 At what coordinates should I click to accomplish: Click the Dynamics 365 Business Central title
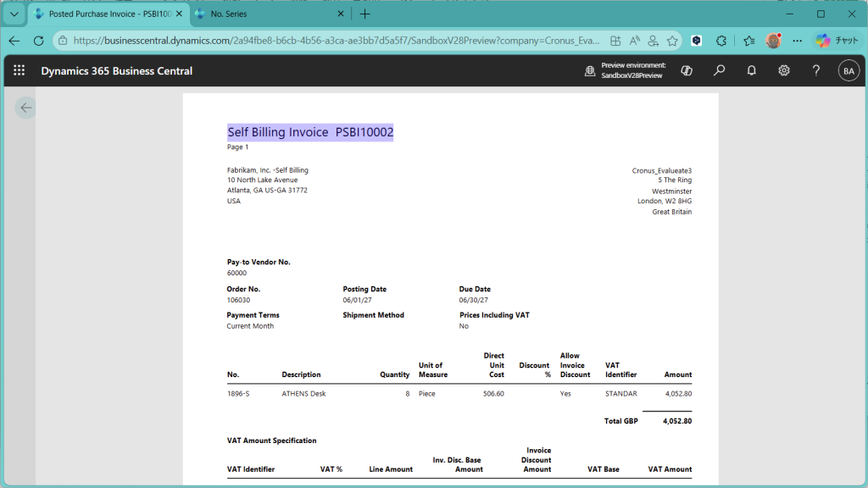pos(116,71)
